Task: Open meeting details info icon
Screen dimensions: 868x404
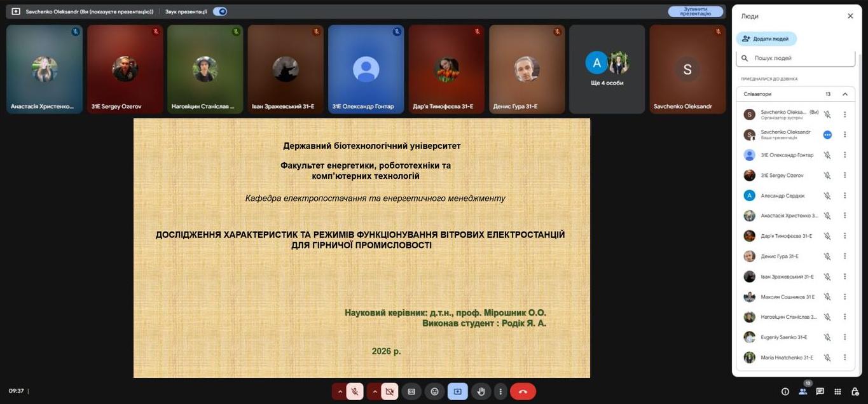Action: point(785,392)
